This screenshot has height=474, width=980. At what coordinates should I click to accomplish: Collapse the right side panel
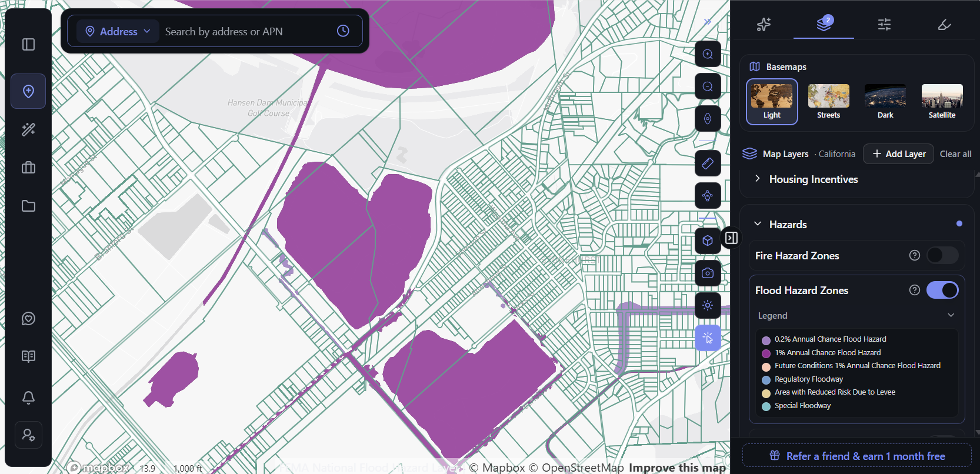[731, 238]
